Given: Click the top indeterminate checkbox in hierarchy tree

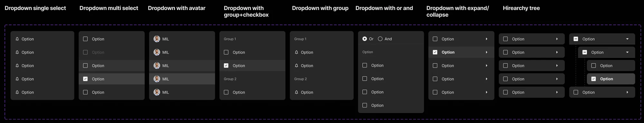Looking at the screenshot, I should click(576, 39).
